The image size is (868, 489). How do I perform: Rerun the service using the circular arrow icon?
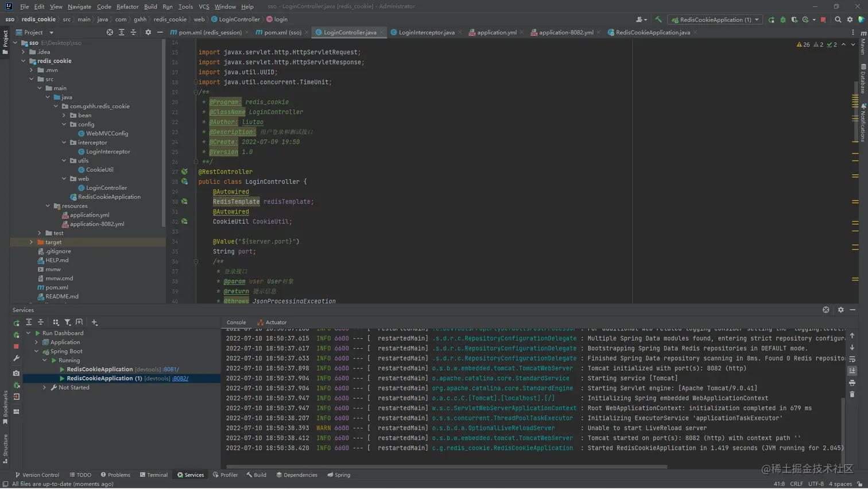pyautogui.click(x=16, y=323)
